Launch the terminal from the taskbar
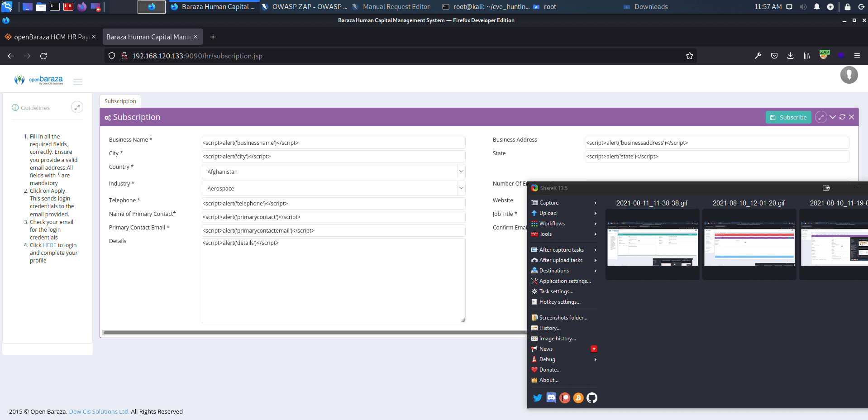 (x=55, y=6)
